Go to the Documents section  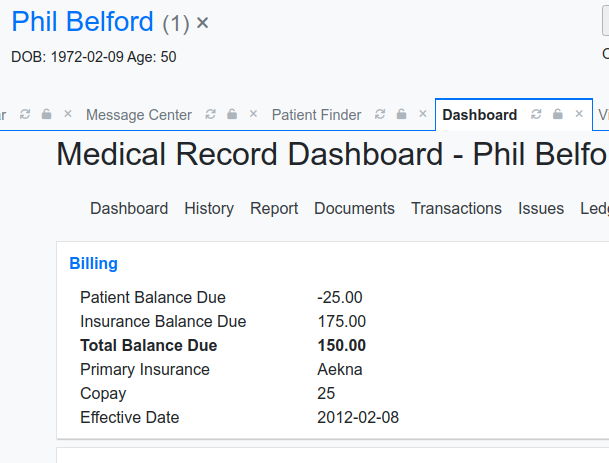354,209
